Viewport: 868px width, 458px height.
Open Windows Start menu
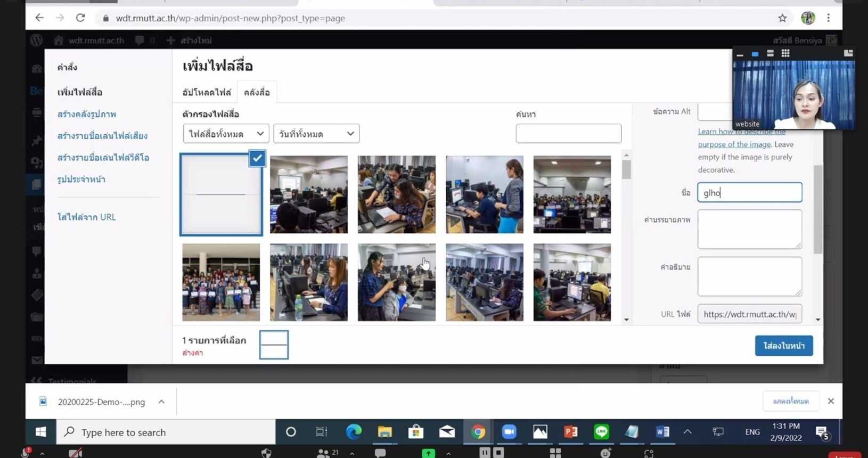coord(41,432)
